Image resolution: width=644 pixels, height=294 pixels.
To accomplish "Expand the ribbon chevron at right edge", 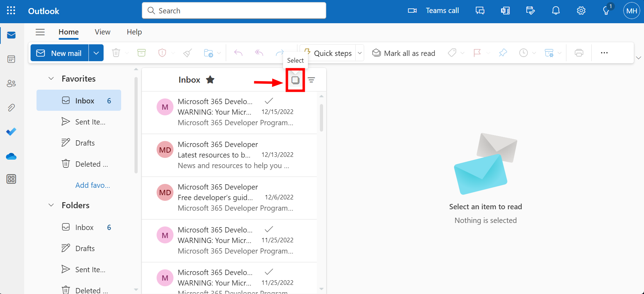I will tap(639, 58).
